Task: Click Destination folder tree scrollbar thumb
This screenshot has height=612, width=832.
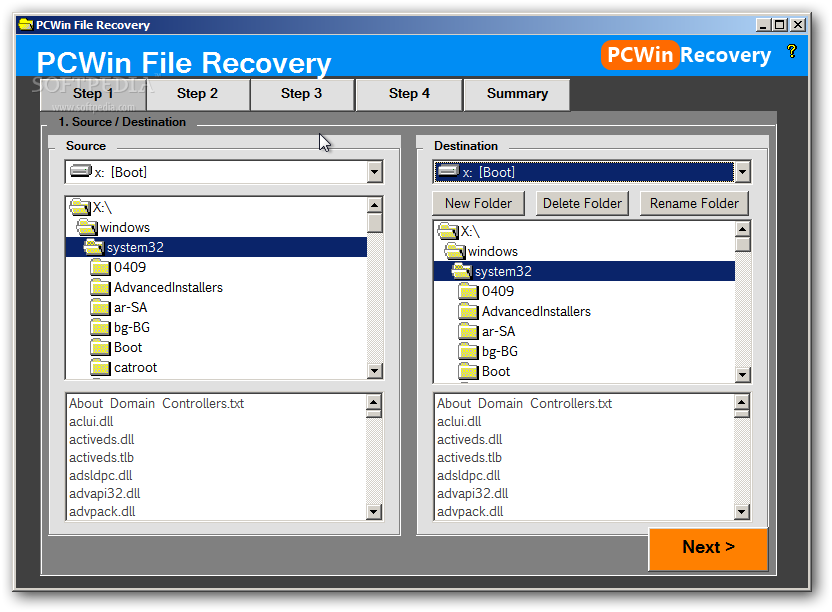Action: pos(742,244)
